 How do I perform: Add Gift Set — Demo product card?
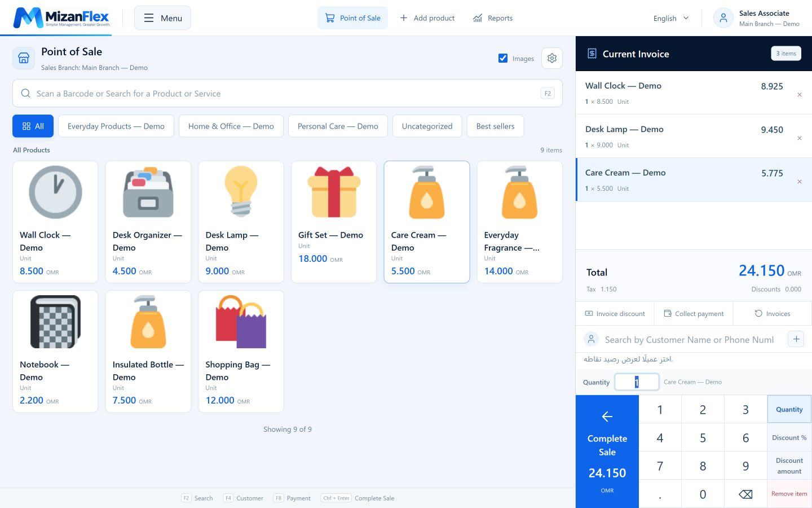point(334,222)
